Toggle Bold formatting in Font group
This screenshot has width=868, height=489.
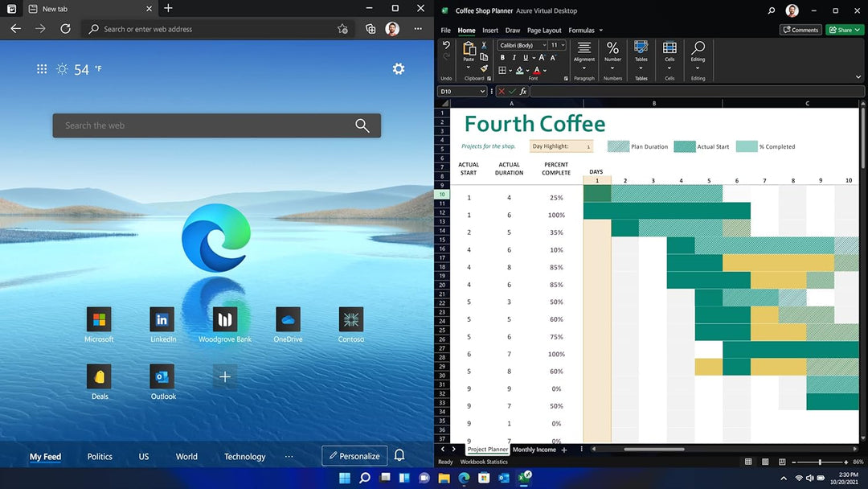503,58
